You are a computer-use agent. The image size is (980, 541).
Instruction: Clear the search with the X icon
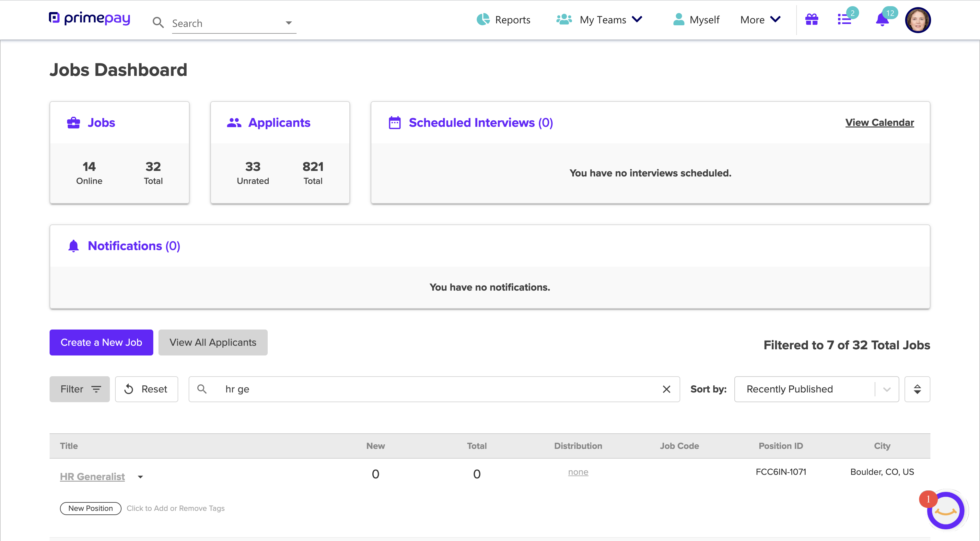tap(667, 389)
